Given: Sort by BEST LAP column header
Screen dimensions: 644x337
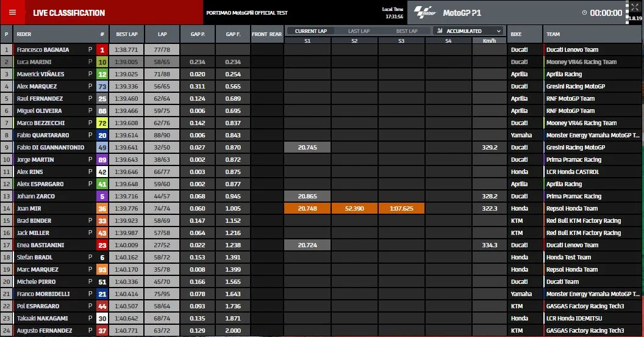Looking at the screenshot, I should point(126,34).
